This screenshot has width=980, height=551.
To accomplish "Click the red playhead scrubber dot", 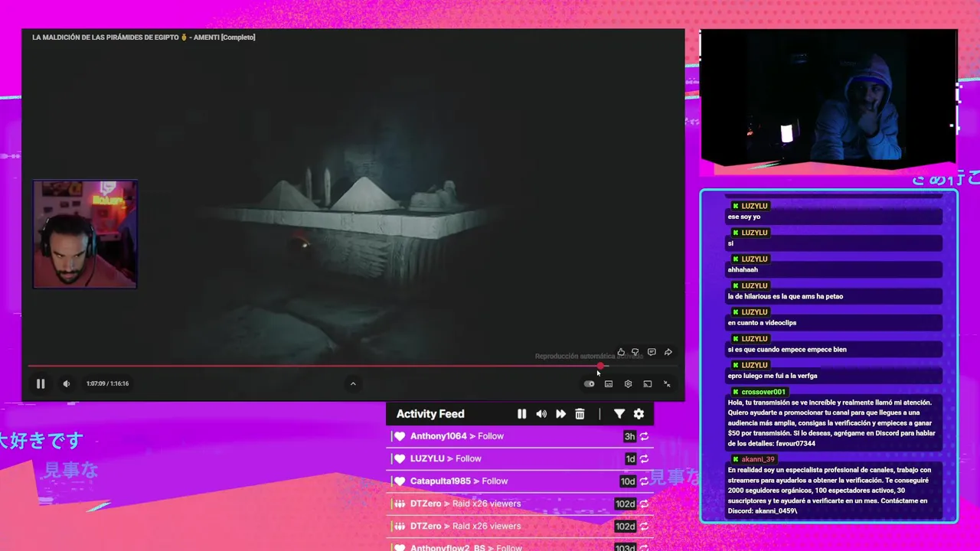I will 600,366.
